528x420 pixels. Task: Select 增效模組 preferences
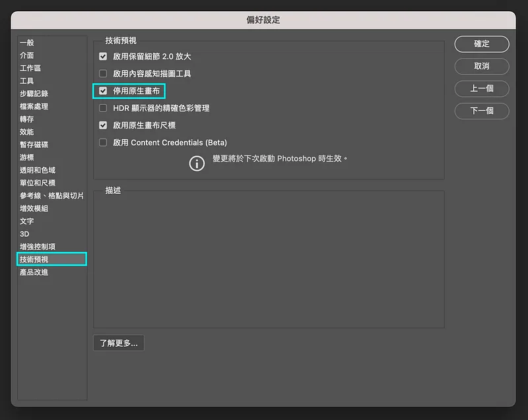pyautogui.click(x=52, y=208)
